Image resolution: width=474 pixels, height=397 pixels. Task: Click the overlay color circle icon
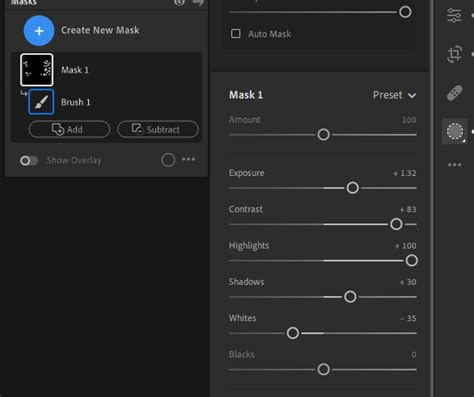[x=168, y=160]
